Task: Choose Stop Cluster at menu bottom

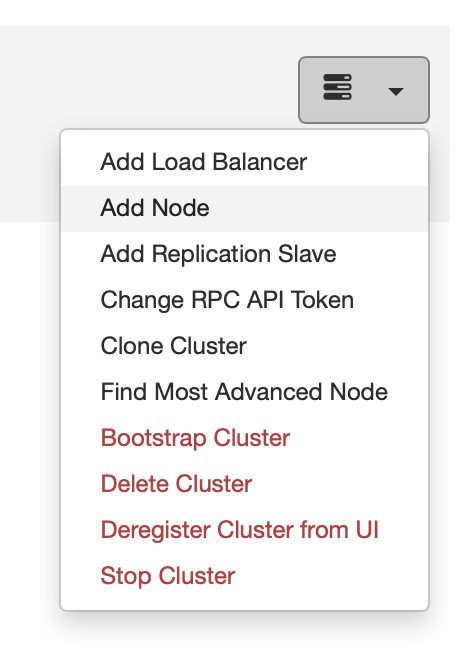Action: (x=244, y=577)
